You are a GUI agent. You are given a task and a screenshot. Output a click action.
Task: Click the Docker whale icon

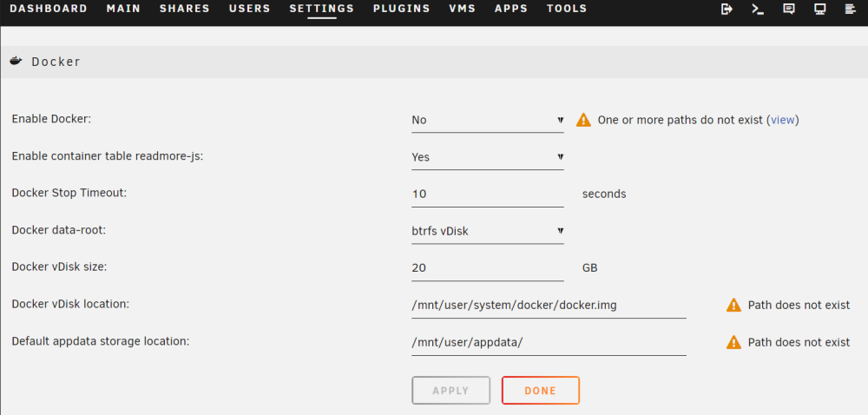click(16, 61)
